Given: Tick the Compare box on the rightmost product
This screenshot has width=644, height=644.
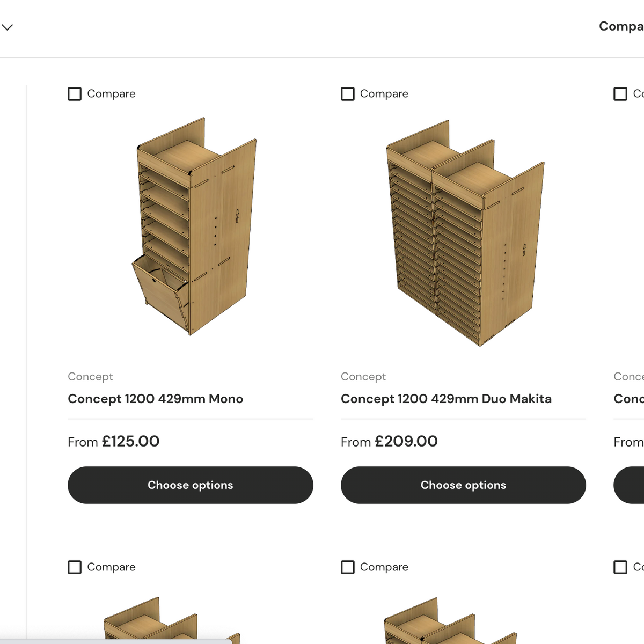Looking at the screenshot, I should pos(620,93).
